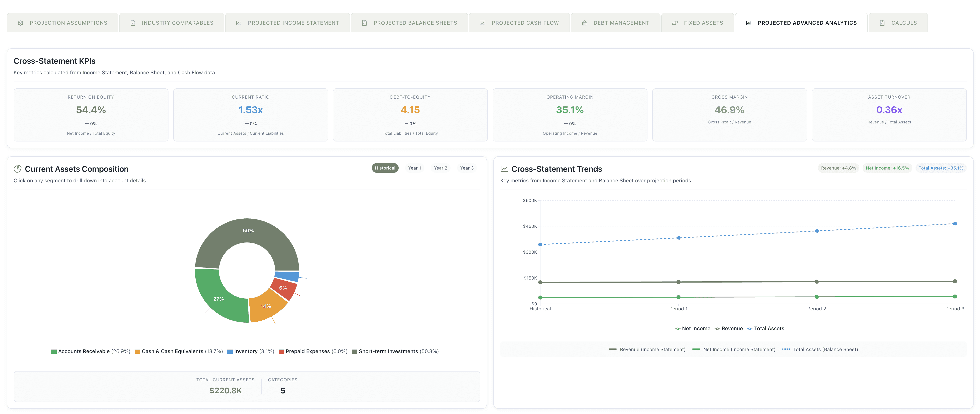Click the Fixed Assets tab icon
The width and height of the screenshot is (980, 414).
[x=675, y=23]
